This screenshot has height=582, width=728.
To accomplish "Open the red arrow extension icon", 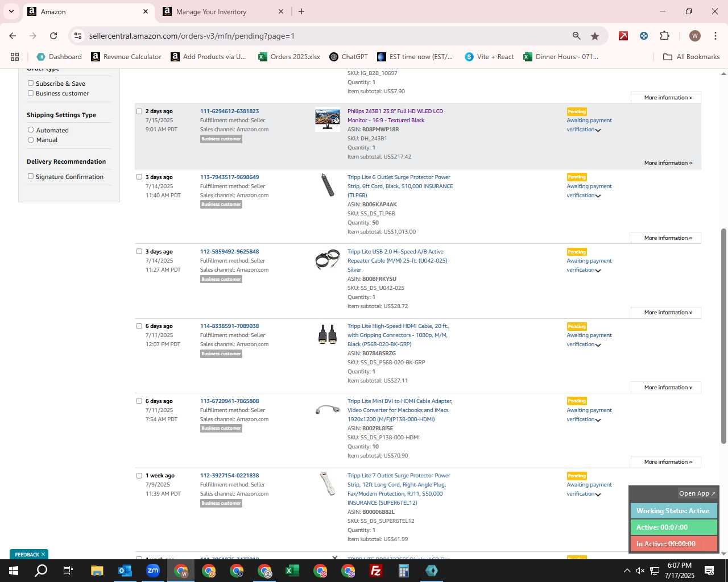I will 623,36.
